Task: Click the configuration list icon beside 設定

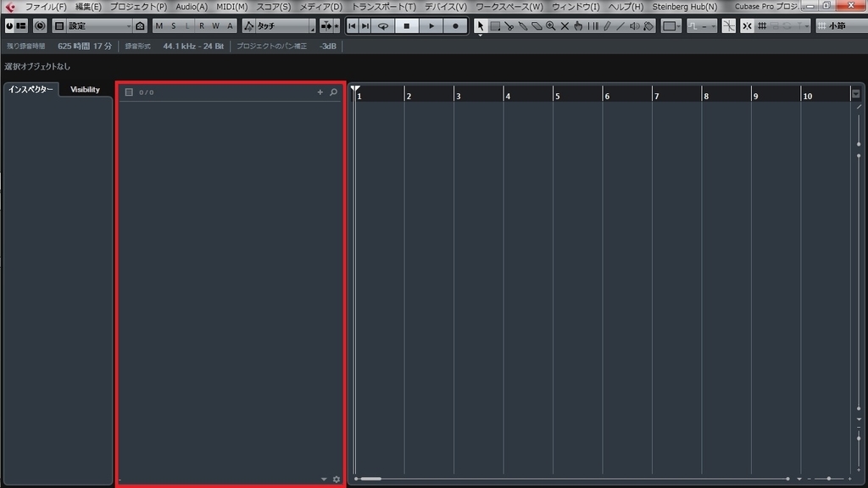Action: click(59, 26)
